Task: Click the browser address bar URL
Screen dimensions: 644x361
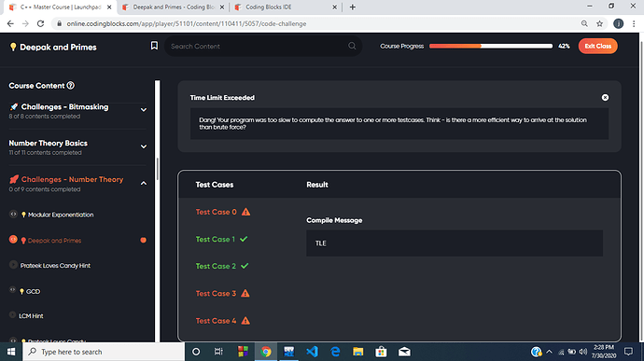Action: (187, 24)
